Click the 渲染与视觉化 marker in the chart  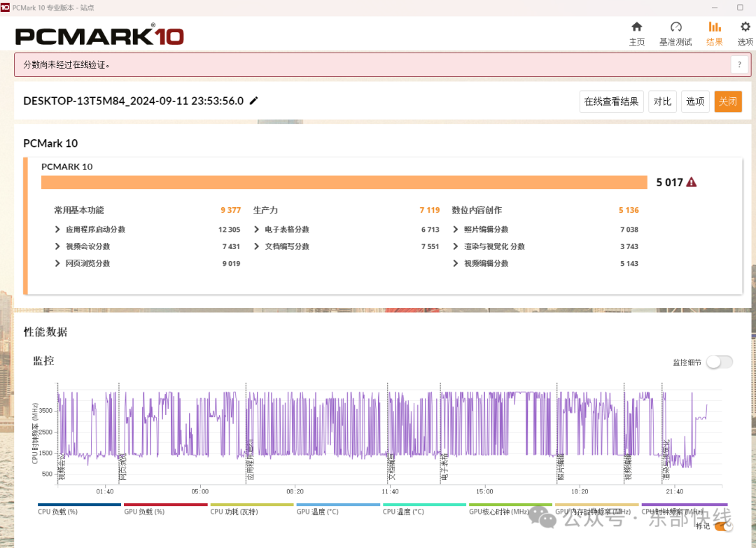[666, 460]
